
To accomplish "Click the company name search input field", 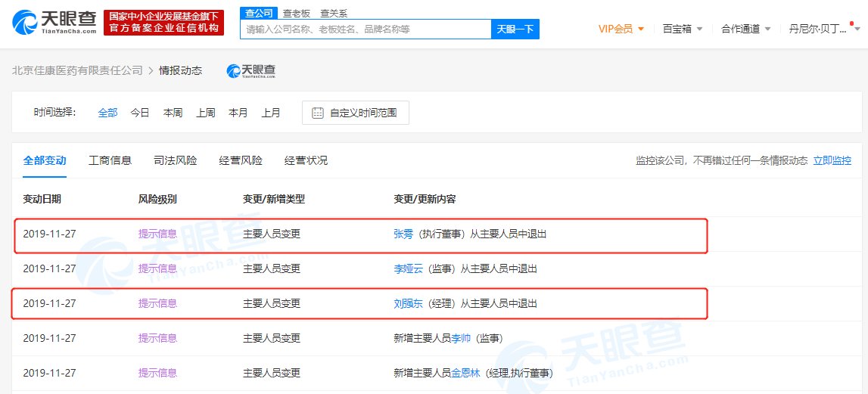I will point(366,29).
